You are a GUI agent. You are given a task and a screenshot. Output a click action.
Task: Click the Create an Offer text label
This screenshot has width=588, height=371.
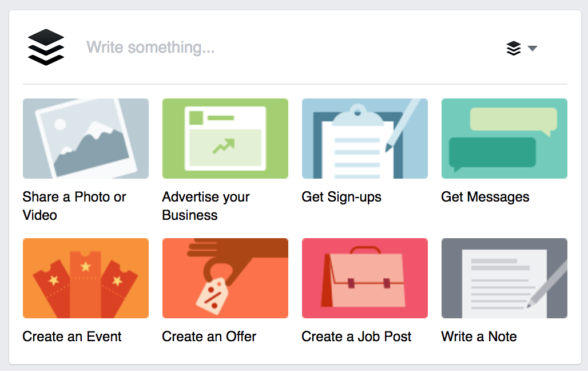click(209, 337)
